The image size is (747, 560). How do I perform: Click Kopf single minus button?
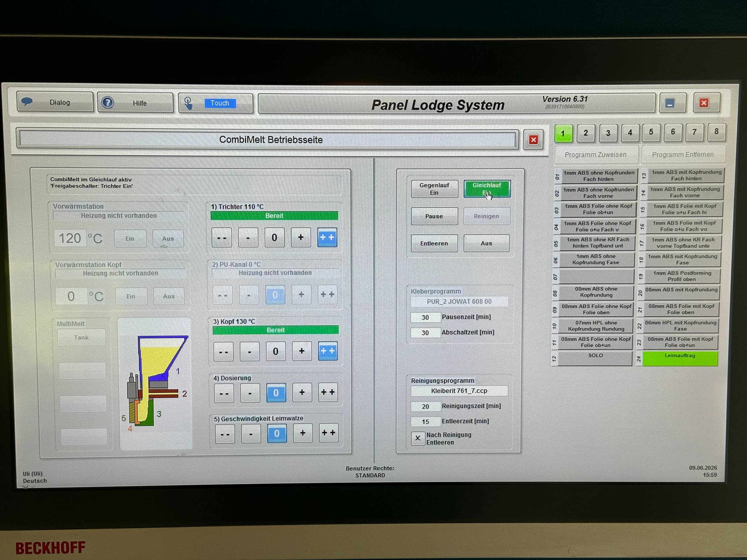coord(249,351)
